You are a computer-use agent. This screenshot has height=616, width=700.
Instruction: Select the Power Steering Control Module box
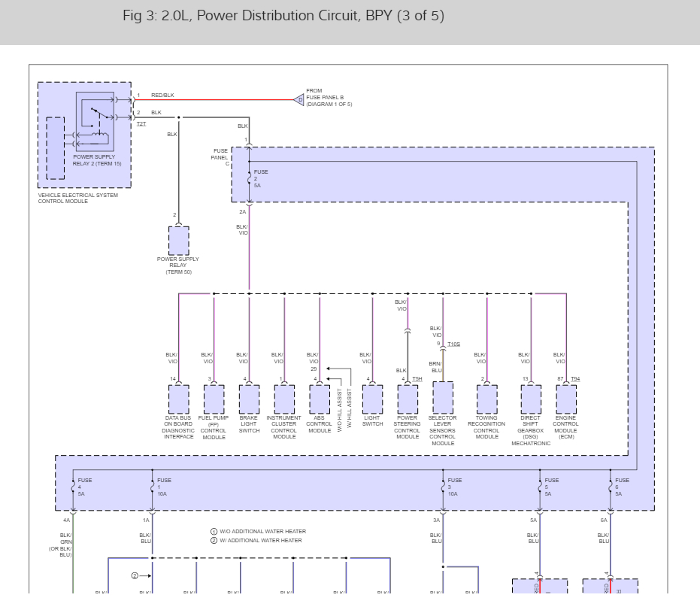(408, 399)
